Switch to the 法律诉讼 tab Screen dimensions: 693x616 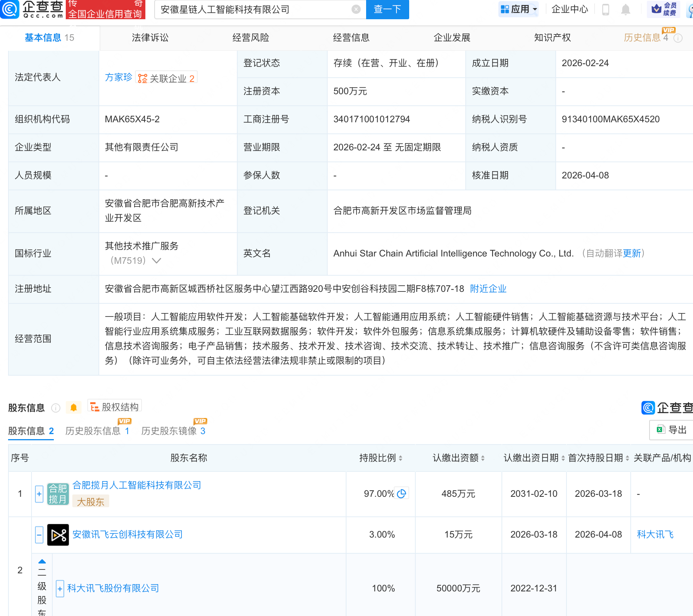click(150, 38)
